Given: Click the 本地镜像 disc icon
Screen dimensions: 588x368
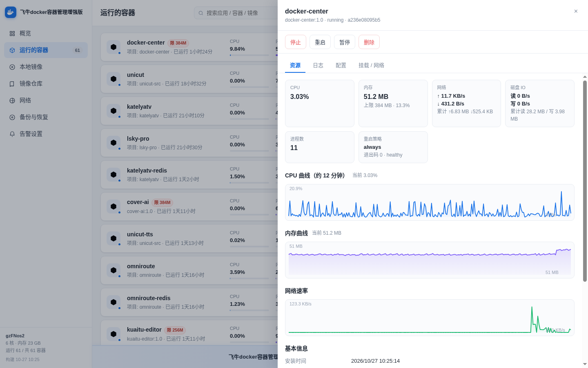Looking at the screenshot, I should point(12,67).
